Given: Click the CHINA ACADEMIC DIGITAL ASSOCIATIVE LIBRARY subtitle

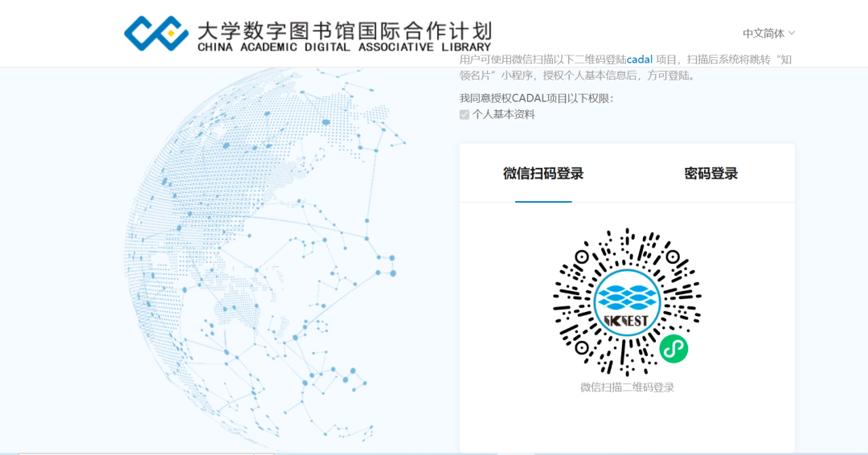Looking at the screenshot, I should point(344,47).
